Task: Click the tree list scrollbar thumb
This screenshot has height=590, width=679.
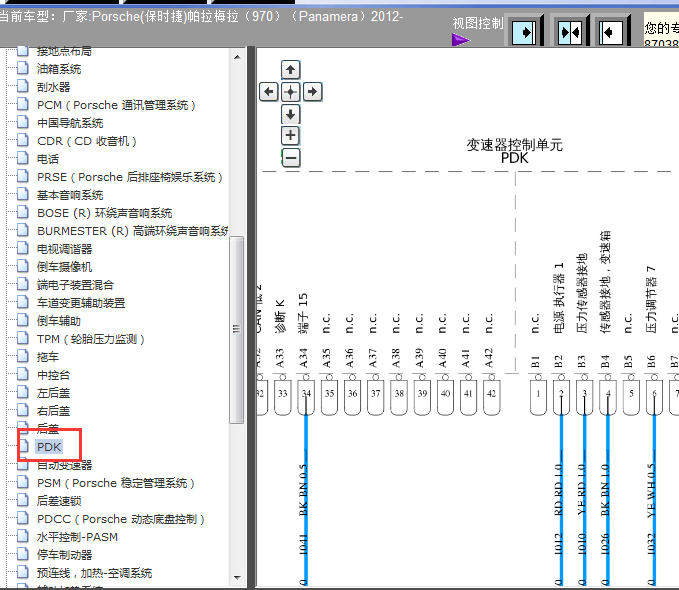Action: pyautogui.click(x=236, y=329)
